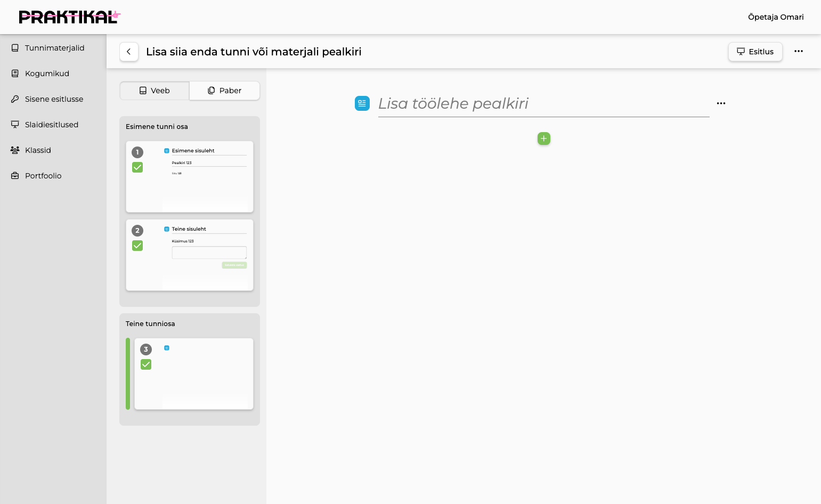Open the three-dot menu next to Esitlus
821x504 pixels.
(x=799, y=52)
